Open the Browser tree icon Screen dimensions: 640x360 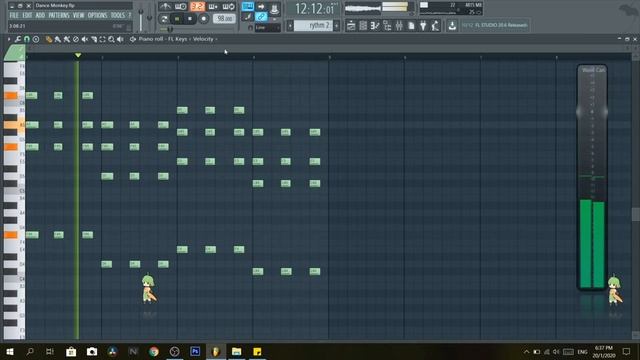pos(387,26)
